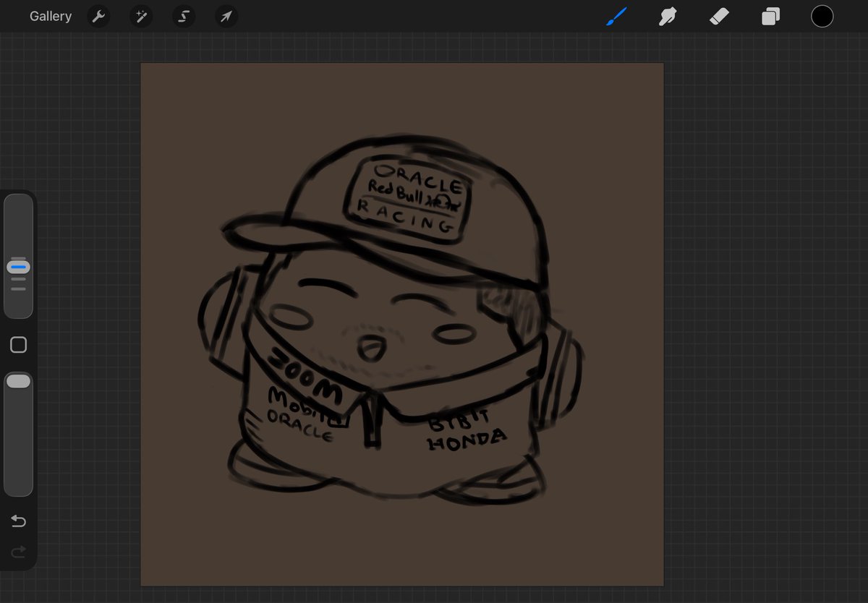Select the Smudge finger tool
This screenshot has width=868, height=603.
[667, 16]
